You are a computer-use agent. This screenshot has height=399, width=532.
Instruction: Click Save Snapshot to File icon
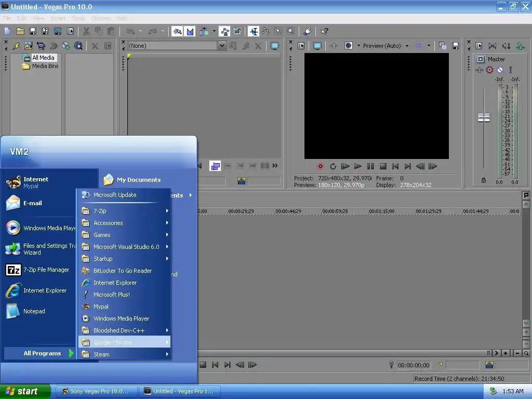coord(455,46)
